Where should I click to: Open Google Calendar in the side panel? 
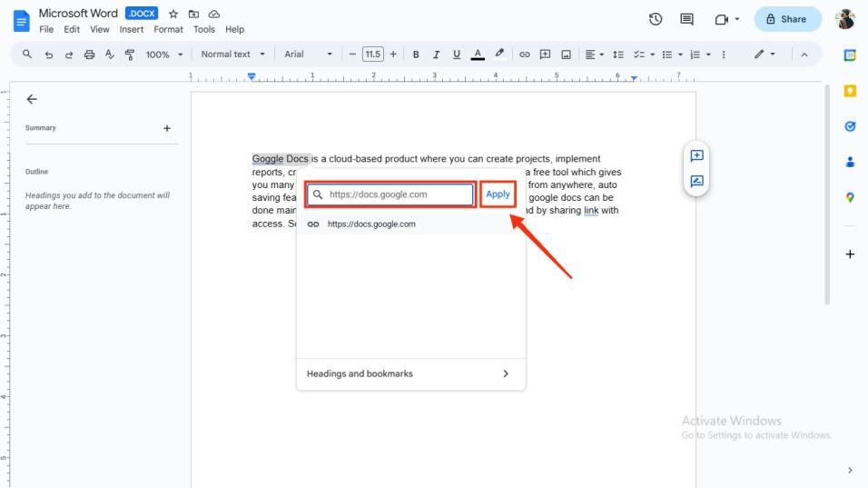point(850,55)
